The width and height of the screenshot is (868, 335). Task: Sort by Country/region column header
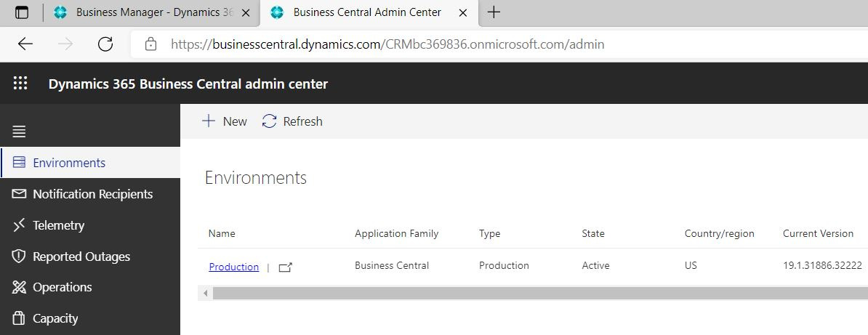[x=719, y=234]
